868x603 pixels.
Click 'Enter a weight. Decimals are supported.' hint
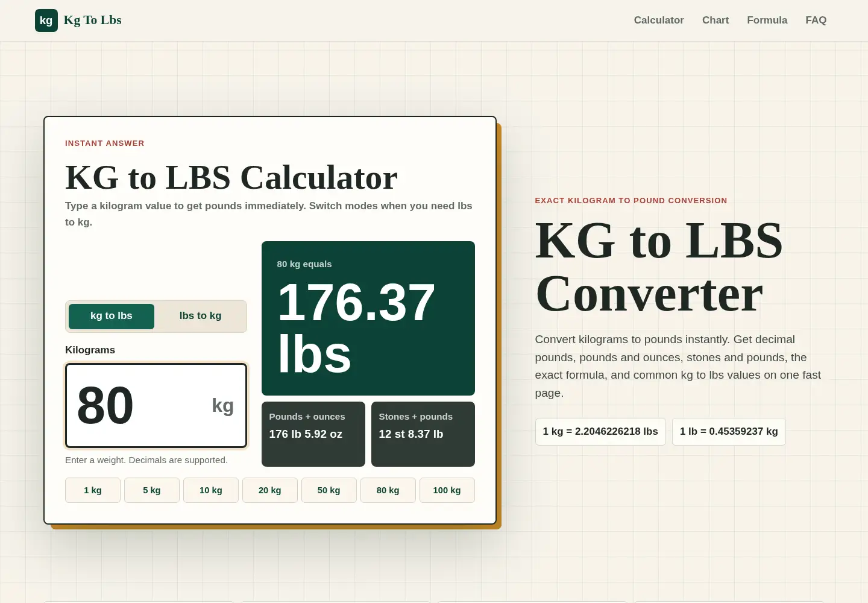click(x=146, y=460)
